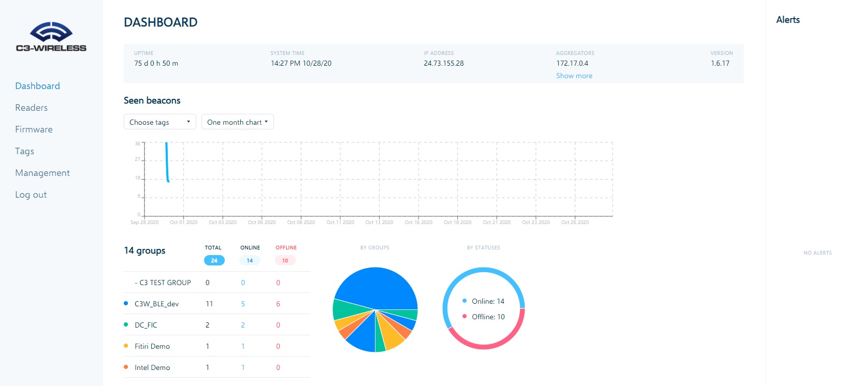Click the Oct 13 2020 axis label

point(379,222)
